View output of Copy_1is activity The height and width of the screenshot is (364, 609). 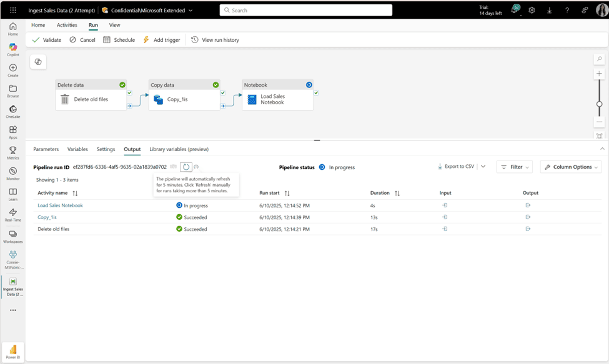(528, 217)
